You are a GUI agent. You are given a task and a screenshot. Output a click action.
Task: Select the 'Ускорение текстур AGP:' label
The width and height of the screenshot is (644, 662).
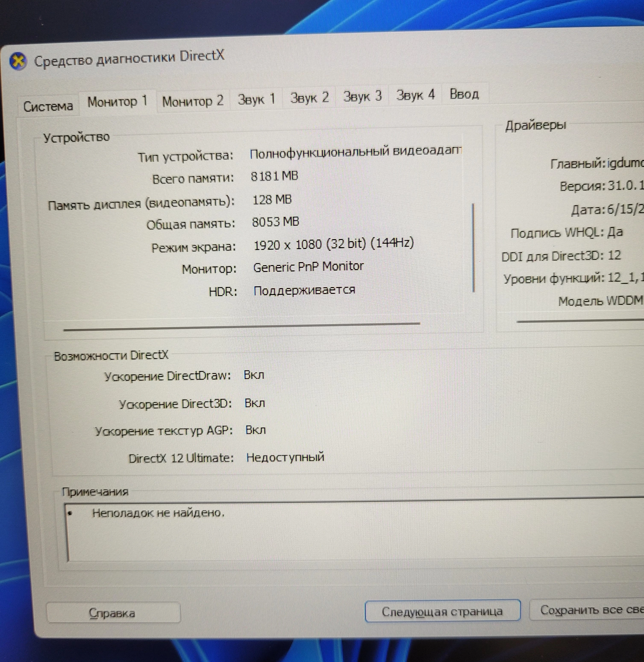164,431
